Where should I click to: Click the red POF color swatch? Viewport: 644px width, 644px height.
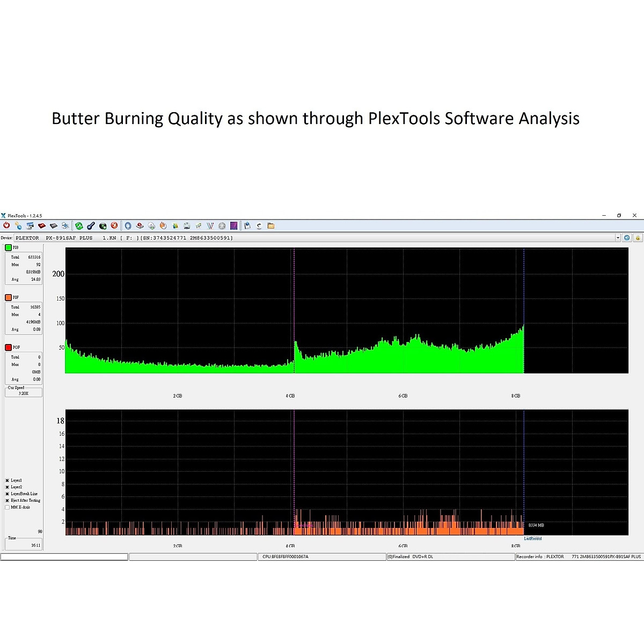click(8, 347)
